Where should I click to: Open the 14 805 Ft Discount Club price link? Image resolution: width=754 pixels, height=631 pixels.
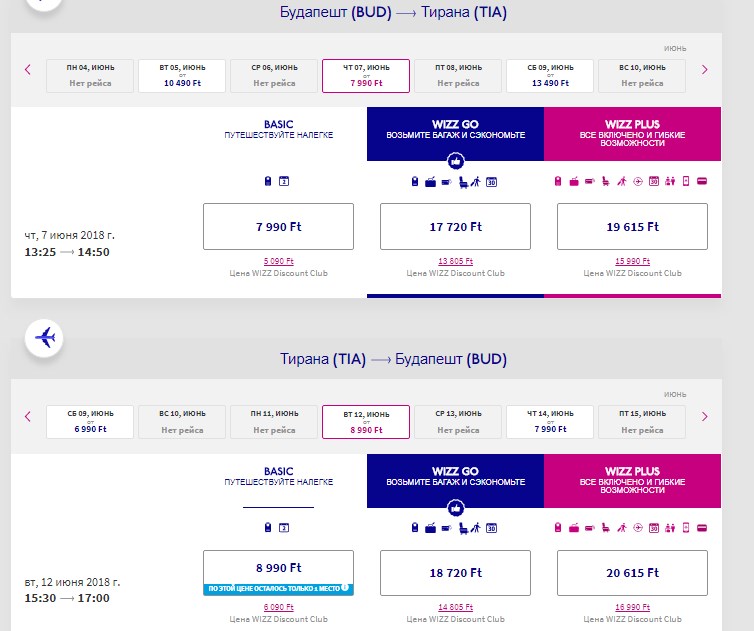(456, 606)
